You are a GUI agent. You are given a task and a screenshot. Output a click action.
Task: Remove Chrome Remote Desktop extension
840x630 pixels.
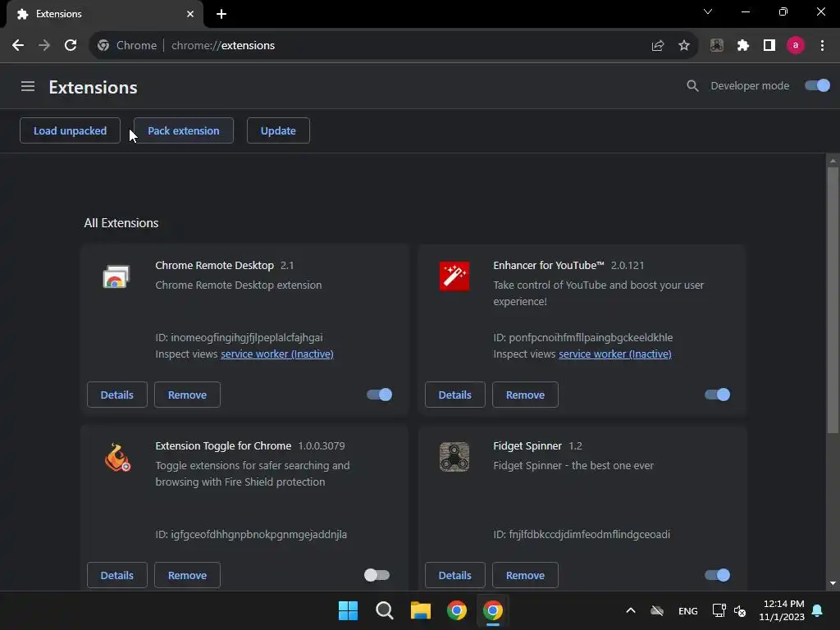pos(187,395)
